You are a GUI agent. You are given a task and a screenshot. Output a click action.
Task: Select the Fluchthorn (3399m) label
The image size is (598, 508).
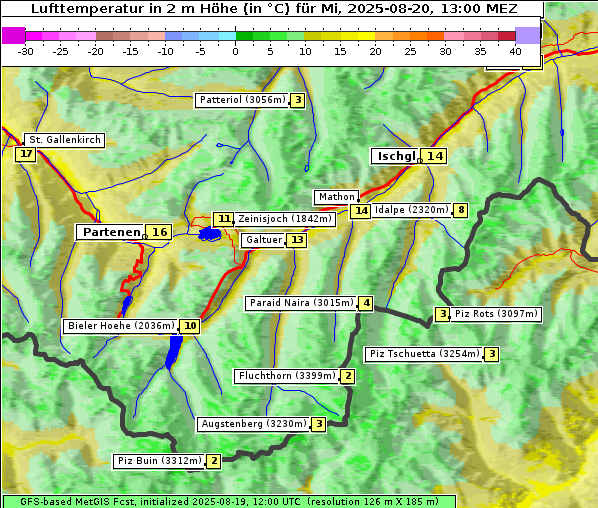tap(286, 376)
